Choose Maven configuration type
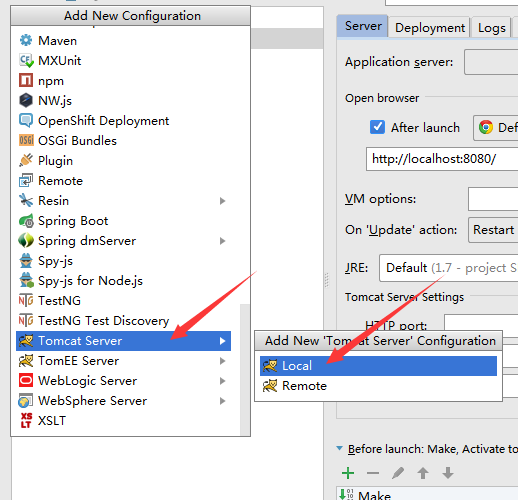Screen dimensions: 518x500 tap(123, 41)
